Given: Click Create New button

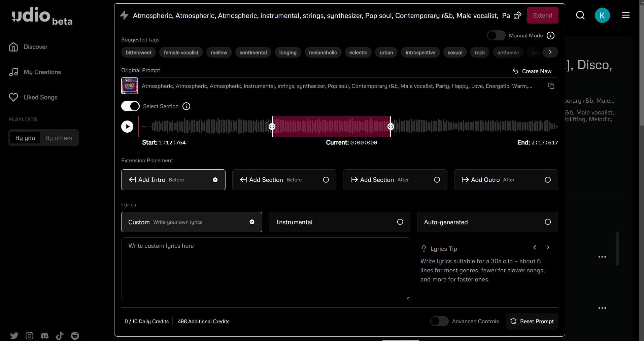Looking at the screenshot, I should [532, 71].
